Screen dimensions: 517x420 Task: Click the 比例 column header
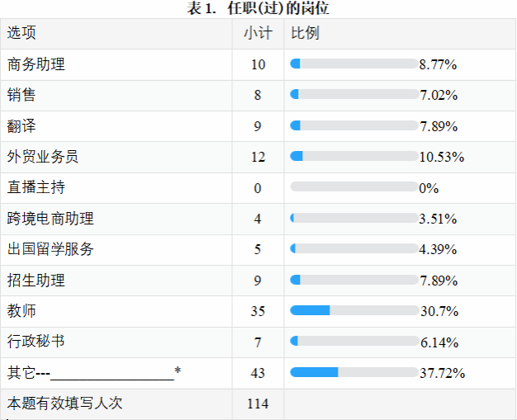(305, 33)
